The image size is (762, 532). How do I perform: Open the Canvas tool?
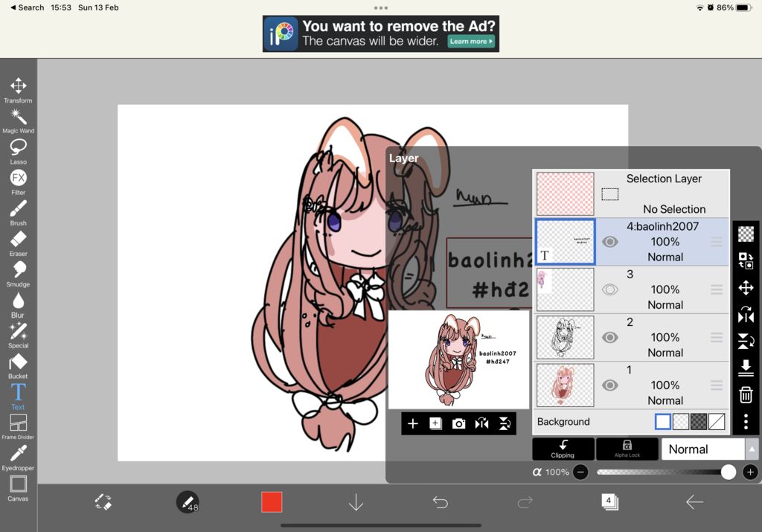(x=18, y=488)
